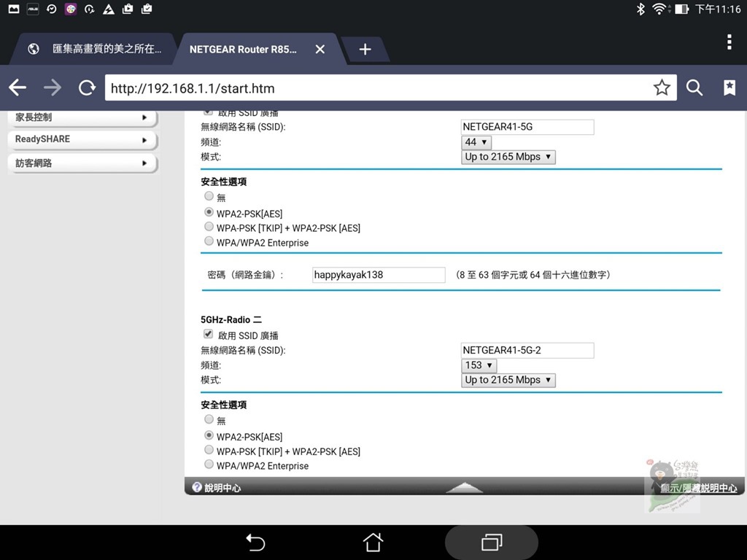Open the bookmarks list icon

(x=729, y=87)
